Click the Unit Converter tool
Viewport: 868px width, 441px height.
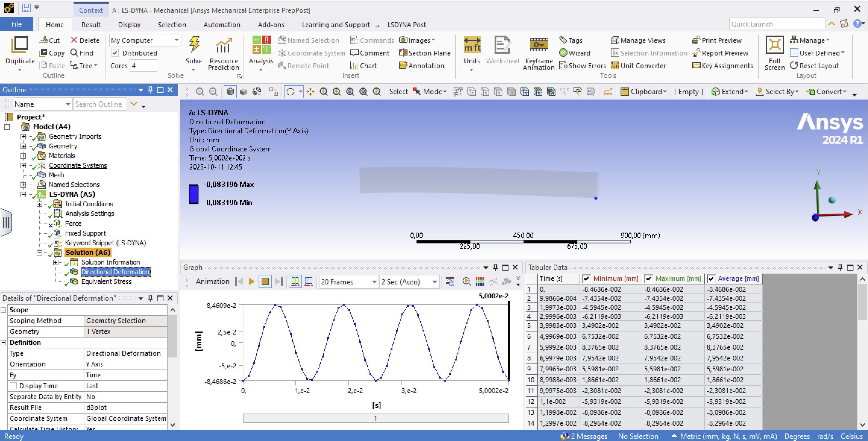(x=639, y=66)
